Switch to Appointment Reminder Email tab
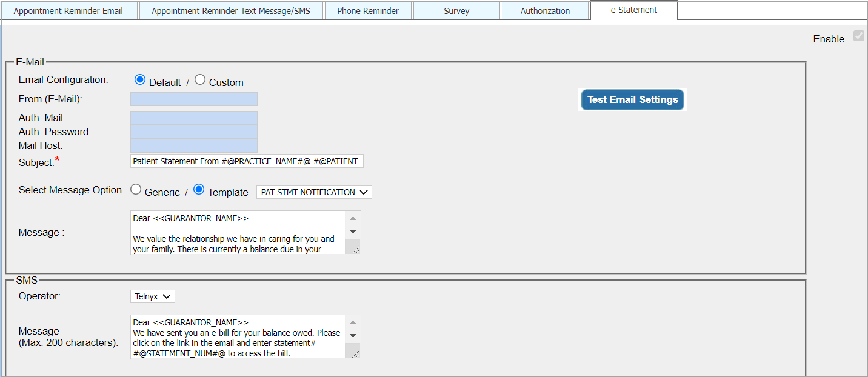Viewport: 868px width, 377px height. (68, 11)
